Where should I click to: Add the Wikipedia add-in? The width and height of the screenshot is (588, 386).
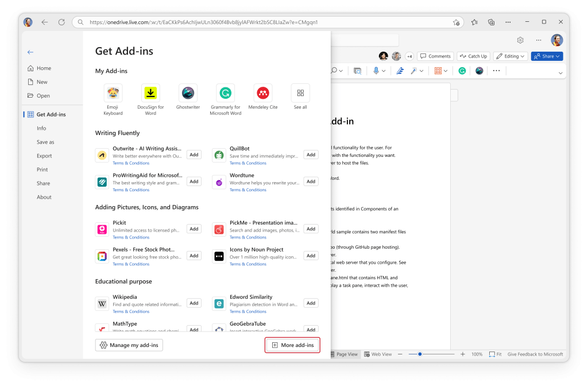(x=194, y=303)
